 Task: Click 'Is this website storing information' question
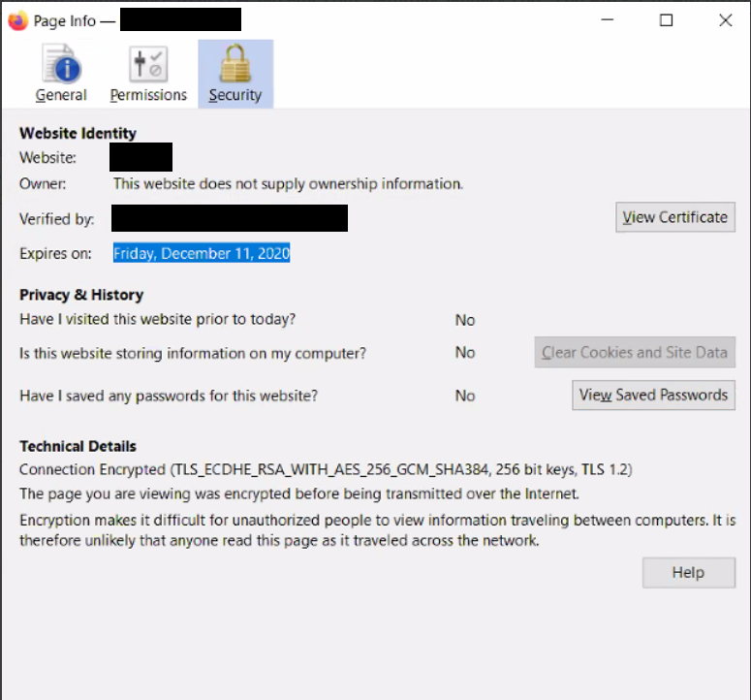coord(193,354)
